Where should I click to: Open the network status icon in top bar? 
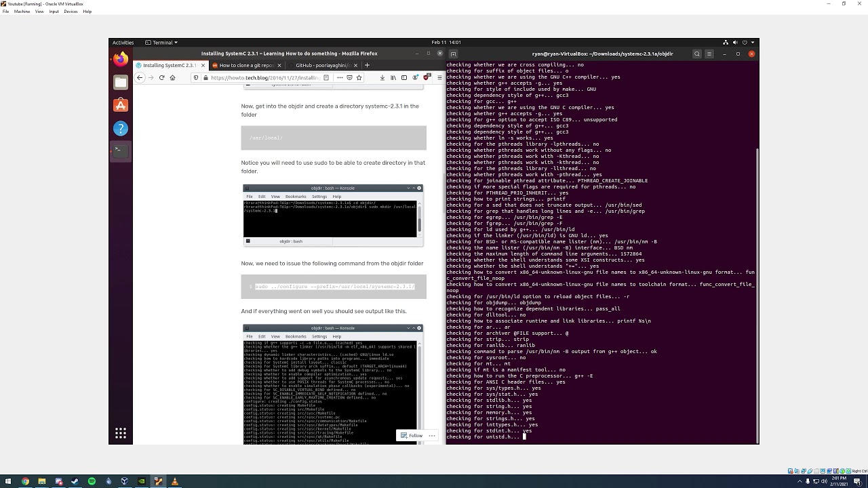[726, 42]
